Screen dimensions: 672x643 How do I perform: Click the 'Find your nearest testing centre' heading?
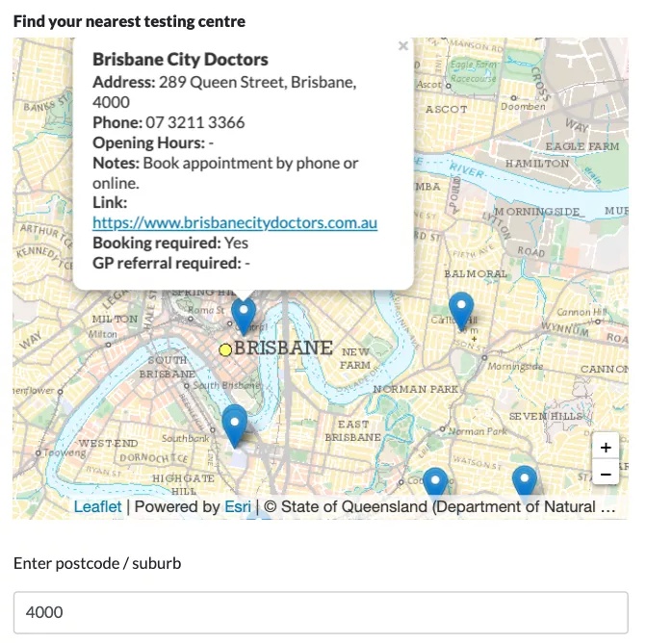point(129,21)
